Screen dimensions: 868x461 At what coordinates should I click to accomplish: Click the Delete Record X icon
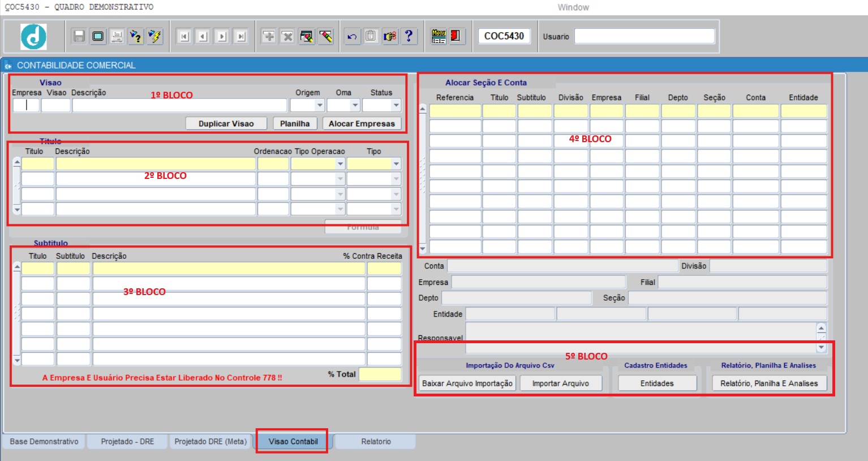287,36
